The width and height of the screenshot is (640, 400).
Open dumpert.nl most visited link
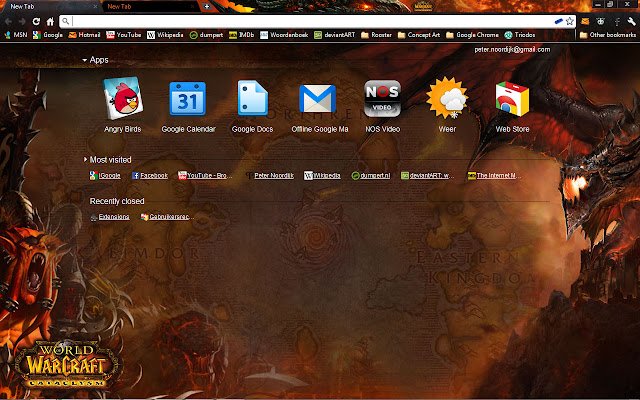371,176
